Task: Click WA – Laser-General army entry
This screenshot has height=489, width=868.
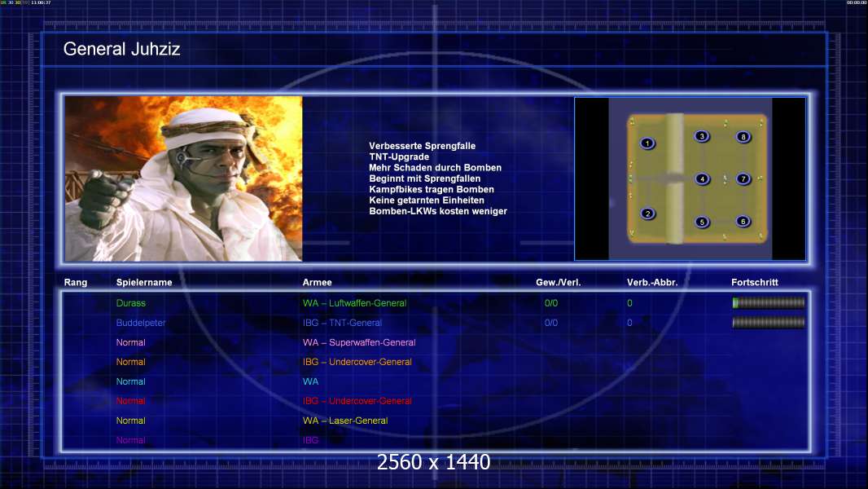Action: click(x=345, y=421)
